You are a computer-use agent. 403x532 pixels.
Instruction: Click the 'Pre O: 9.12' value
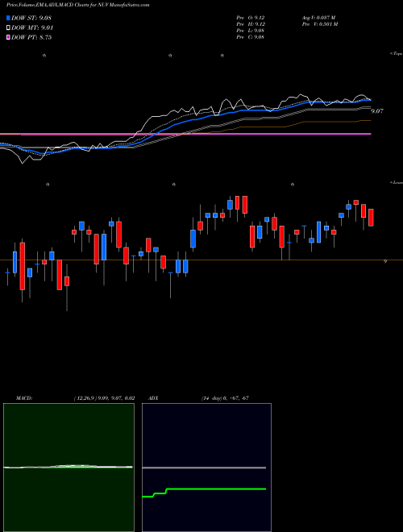click(x=251, y=17)
